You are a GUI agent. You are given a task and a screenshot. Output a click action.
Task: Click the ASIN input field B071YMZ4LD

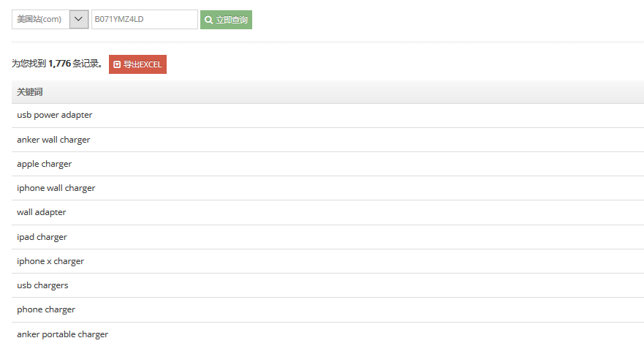tap(144, 19)
